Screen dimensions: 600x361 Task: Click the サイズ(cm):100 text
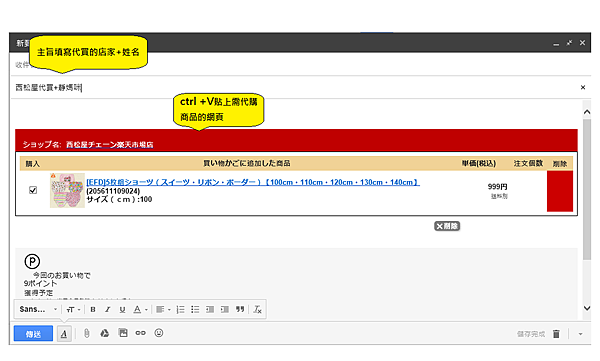coord(119,199)
